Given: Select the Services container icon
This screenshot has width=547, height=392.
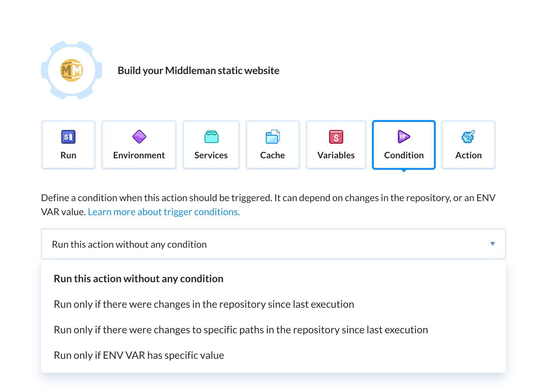Looking at the screenshot, I should pyautogui.click(x=211, y=137).
